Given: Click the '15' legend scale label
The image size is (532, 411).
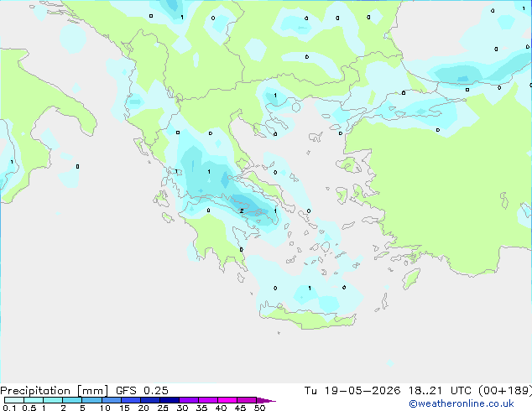Looking at the screenshot, I should (x=124, y=408).
